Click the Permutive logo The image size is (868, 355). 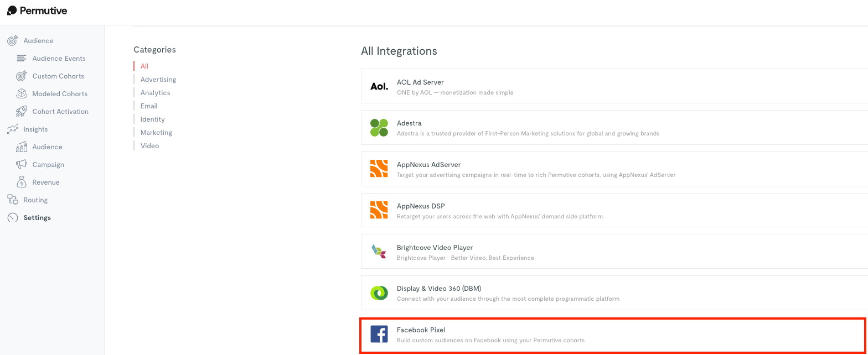(x=37, y=11)
